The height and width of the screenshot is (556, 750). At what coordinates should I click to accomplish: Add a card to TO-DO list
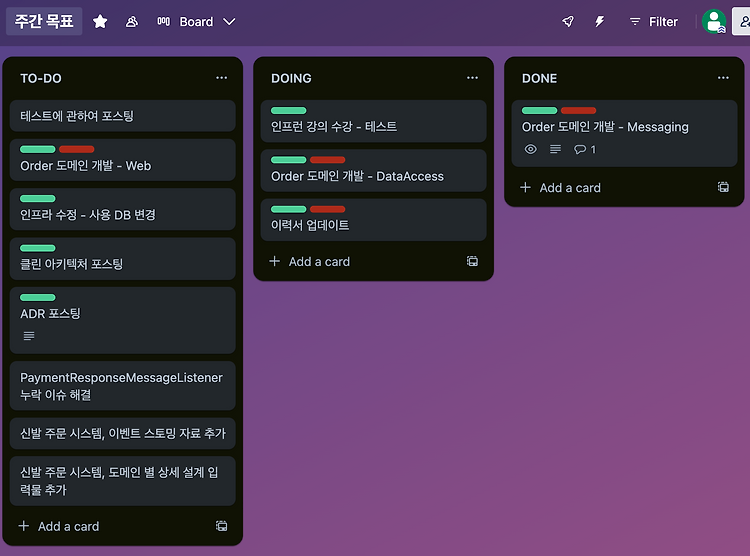(x=59, y=526)
